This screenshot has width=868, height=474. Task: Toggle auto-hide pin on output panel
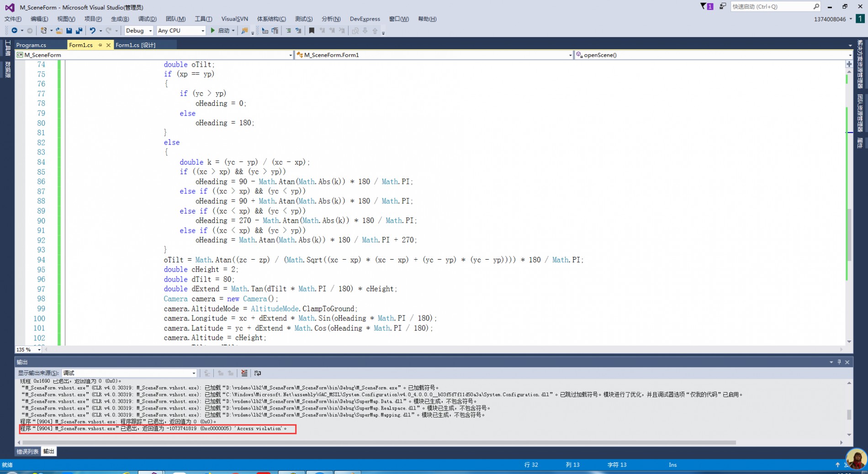(839, 362)
